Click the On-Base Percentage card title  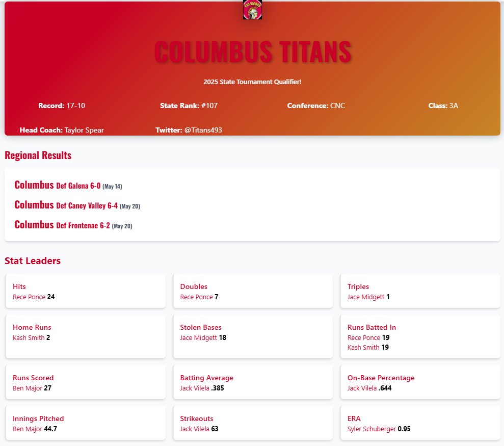381,378
